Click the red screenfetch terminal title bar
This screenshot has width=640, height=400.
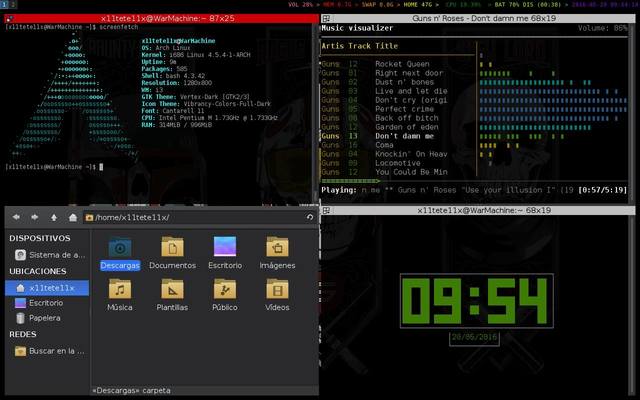pos(162,18)
